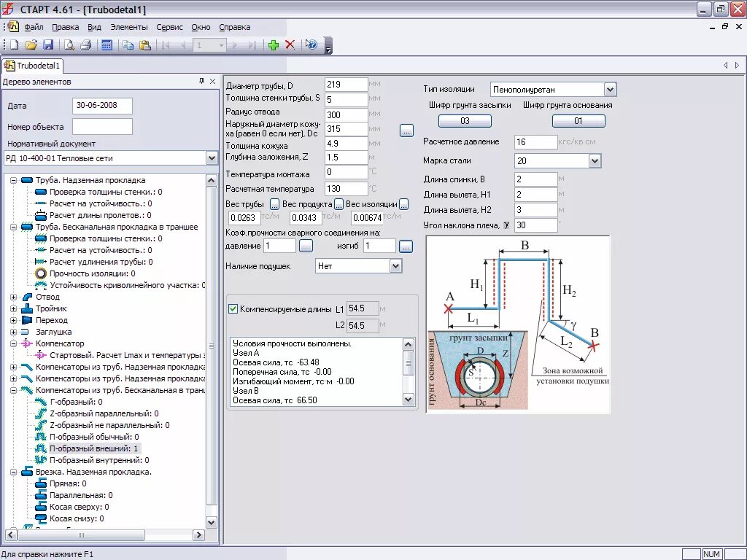Viewport: 747px width, 560px height.
Task: Collapse the Компенсатор tree node
Action: click(13, 344)
